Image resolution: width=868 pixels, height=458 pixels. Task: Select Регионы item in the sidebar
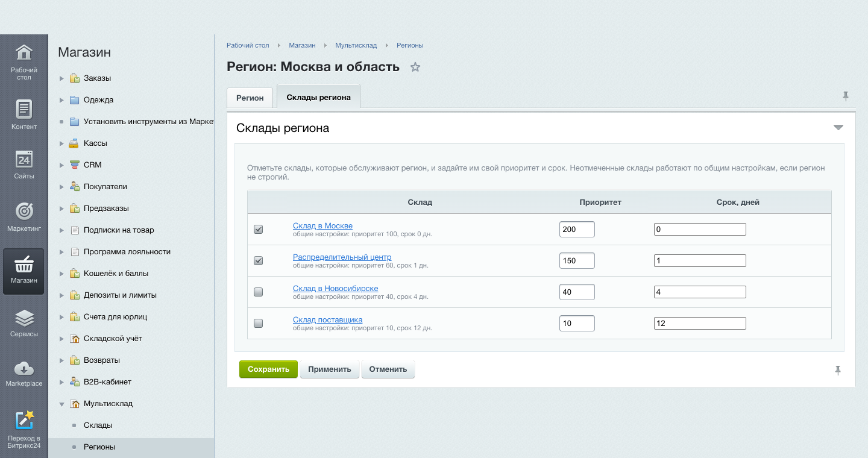99,447
